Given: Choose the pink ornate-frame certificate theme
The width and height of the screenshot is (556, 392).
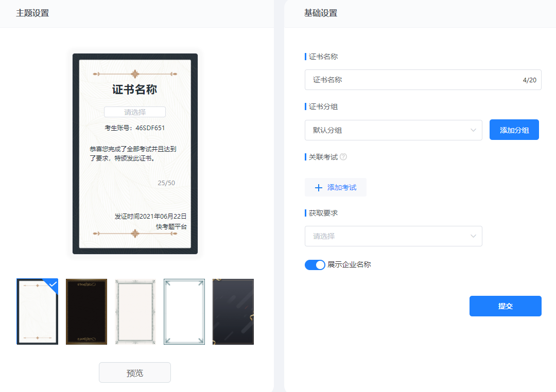Looking at the screenshot, I should pyautogui.click(x=135, y=312).
